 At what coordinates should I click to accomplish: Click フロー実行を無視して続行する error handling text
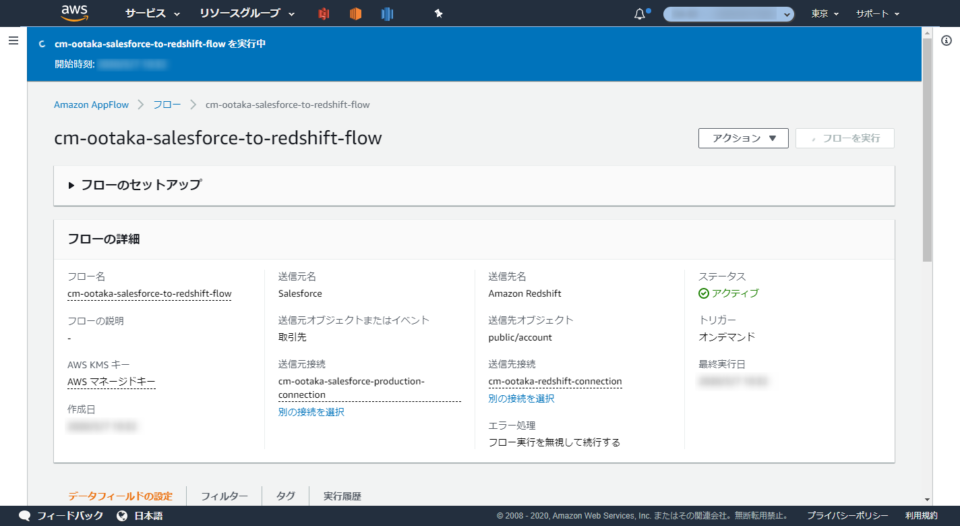click(554, 443)
